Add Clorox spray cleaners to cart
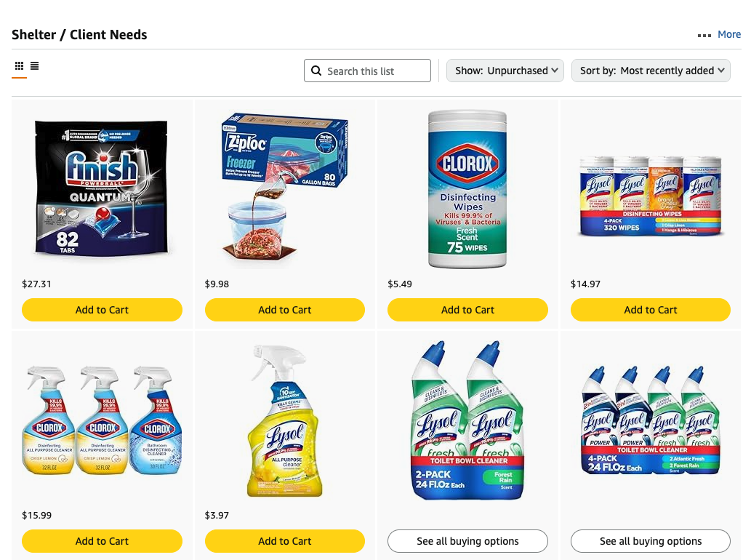This screenshot has height=560, width=743. pyautogui.click(x=102, y=541)
